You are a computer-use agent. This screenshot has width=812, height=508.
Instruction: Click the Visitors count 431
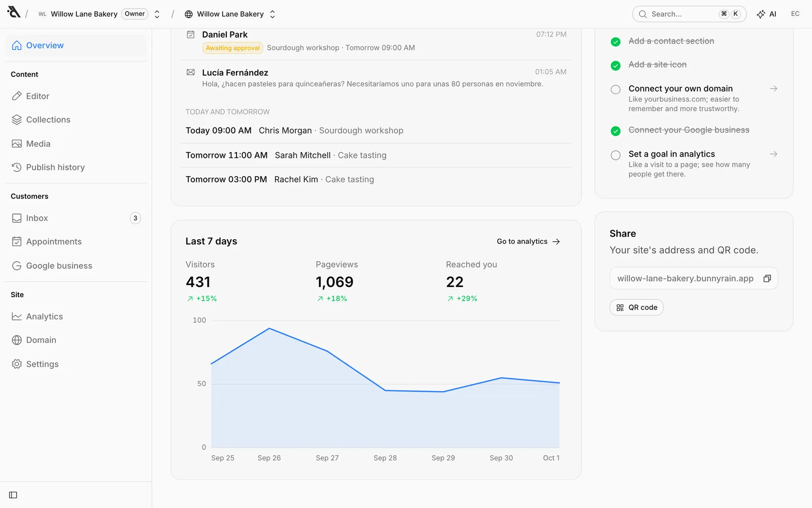click(x=198, y=282)
